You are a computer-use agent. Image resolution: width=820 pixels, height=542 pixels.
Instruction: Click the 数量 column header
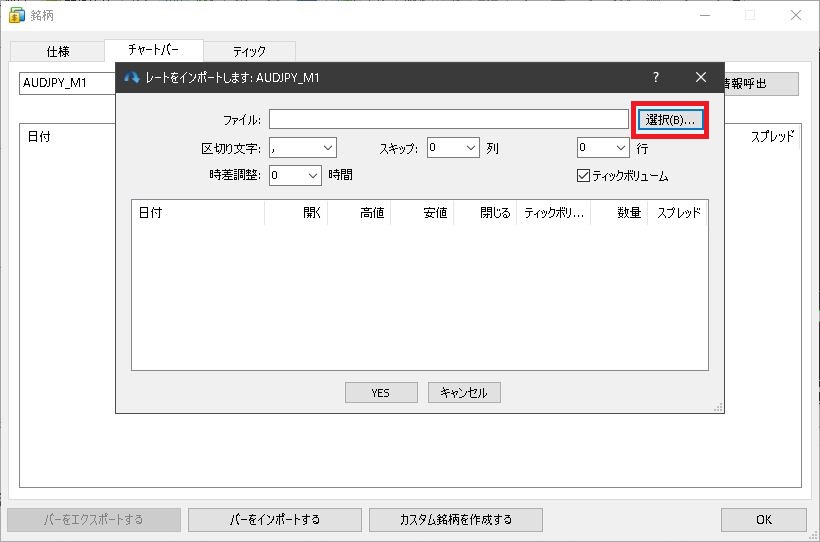pyautogui.click(x=619, y=212)
